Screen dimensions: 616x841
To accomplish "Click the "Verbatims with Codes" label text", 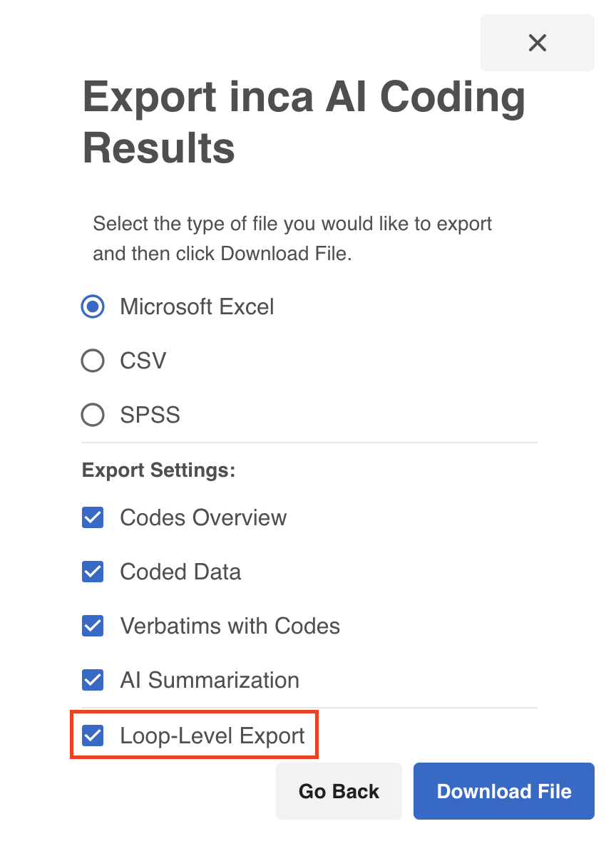I will click(230, 626).
